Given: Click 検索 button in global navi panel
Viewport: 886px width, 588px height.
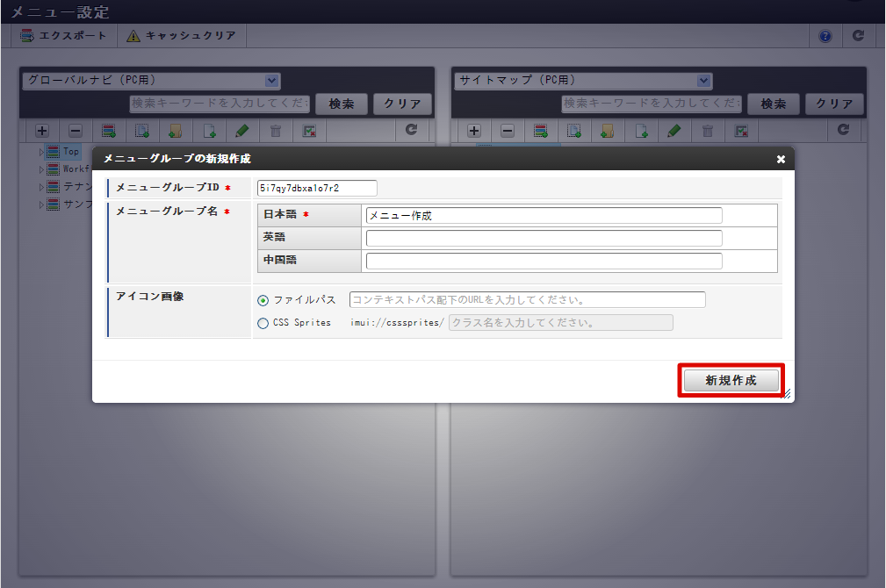Looking at the screenshot, I should click(342, 104).
